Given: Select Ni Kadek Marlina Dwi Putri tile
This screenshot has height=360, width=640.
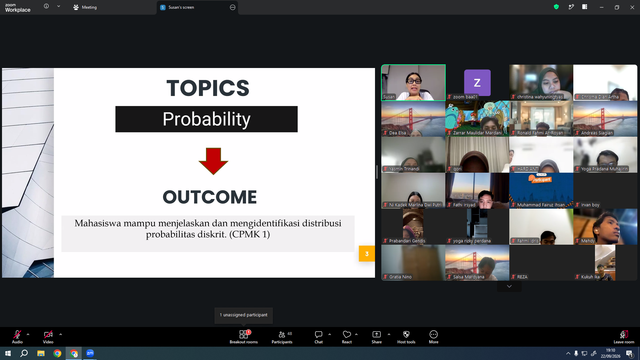Looking at the screenshot, I should [x=413, y=191].
